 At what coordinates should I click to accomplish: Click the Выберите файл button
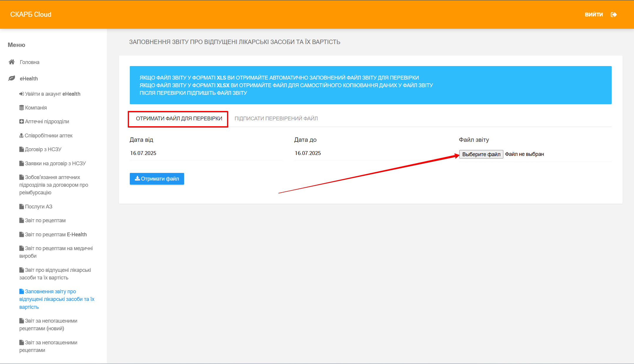point(481,154)
